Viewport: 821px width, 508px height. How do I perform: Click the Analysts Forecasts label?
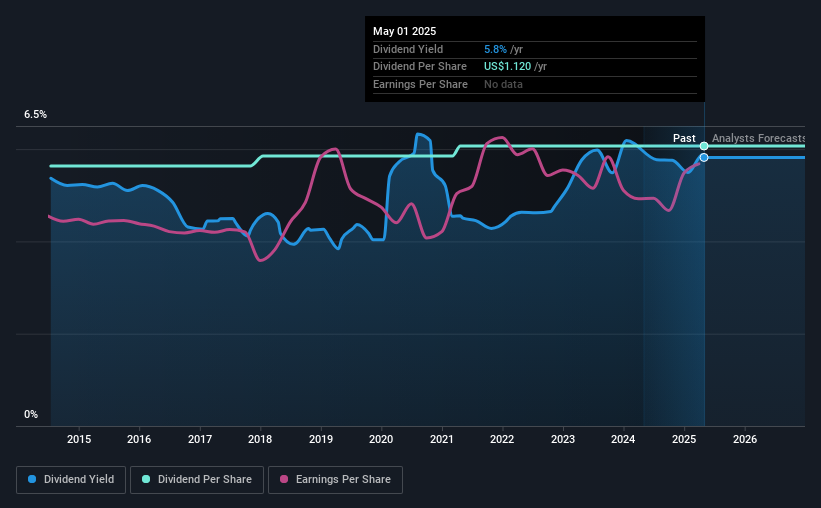[x=758, y=138]
